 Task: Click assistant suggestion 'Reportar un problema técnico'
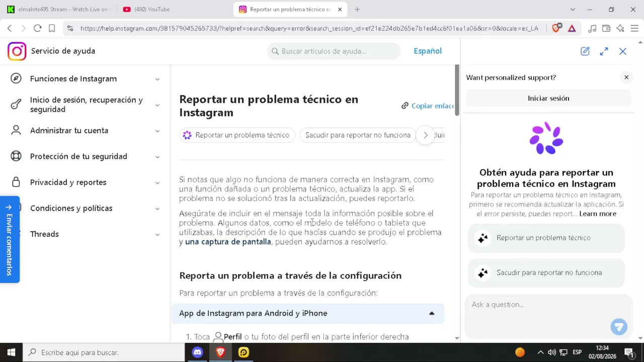[x=546, y=238]
